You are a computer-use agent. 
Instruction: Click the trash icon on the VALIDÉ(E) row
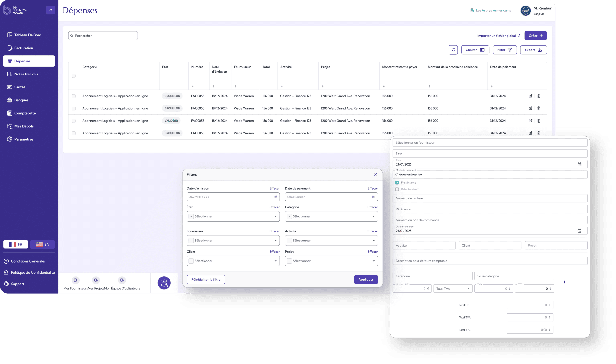539,121
